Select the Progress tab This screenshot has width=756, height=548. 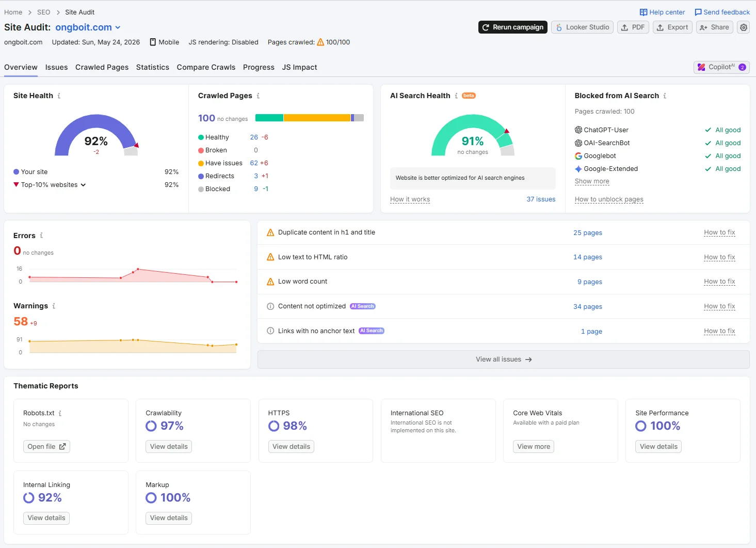259,67
